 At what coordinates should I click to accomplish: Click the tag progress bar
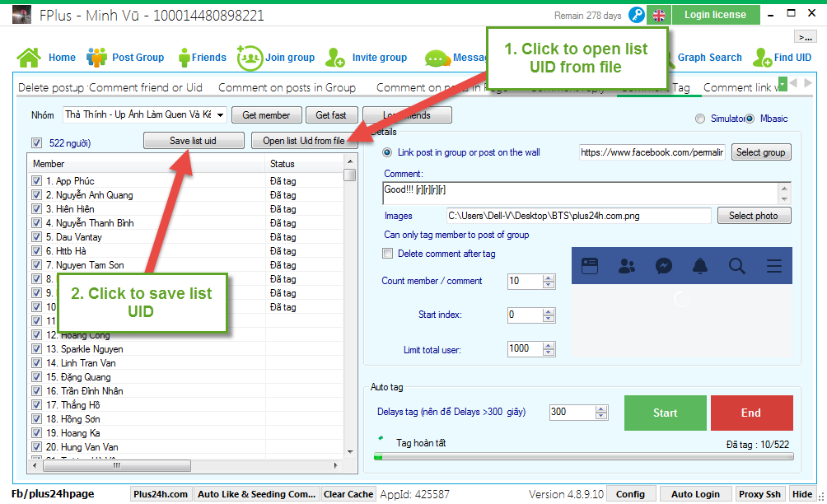pyautogui.click(x=583, y=456)
